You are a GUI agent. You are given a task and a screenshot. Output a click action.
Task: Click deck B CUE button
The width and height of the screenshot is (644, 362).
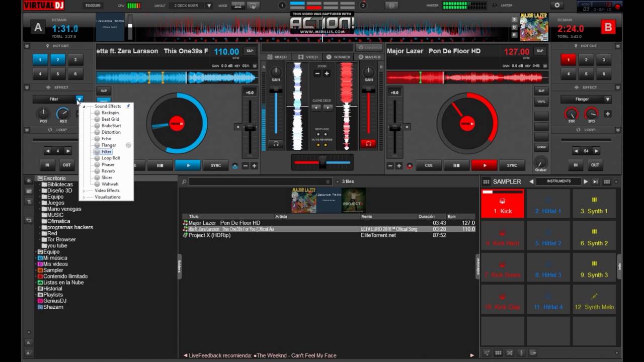pos(429,165)
